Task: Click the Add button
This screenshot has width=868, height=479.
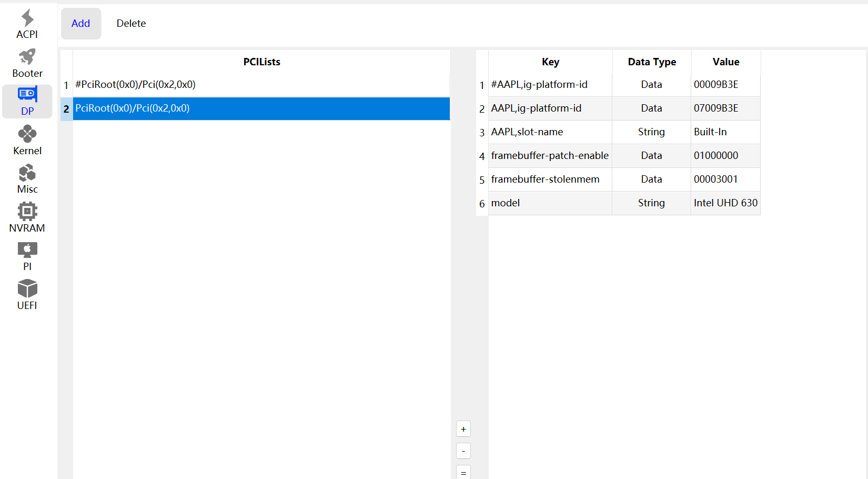Action: tap(81, 24)
